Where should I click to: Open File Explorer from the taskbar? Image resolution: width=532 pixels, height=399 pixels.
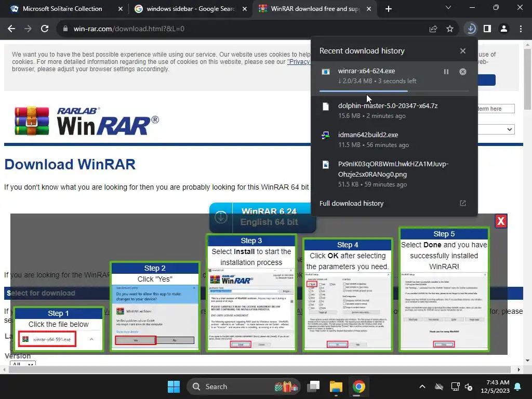click(336, 387)
